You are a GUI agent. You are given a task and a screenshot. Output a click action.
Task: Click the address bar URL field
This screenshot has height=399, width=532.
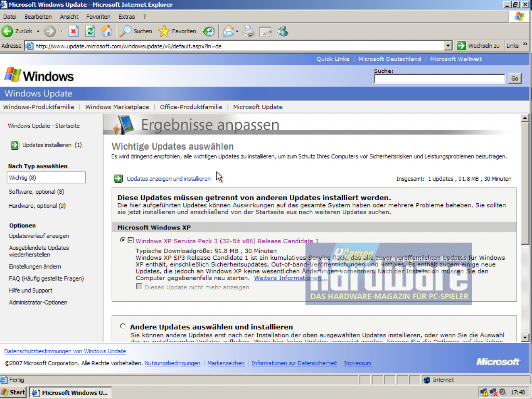pos(239,46)
